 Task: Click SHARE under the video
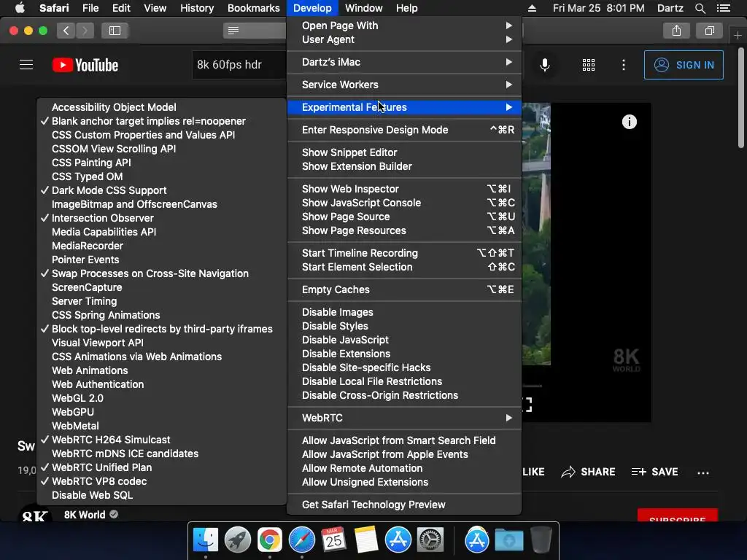point(589,472)
